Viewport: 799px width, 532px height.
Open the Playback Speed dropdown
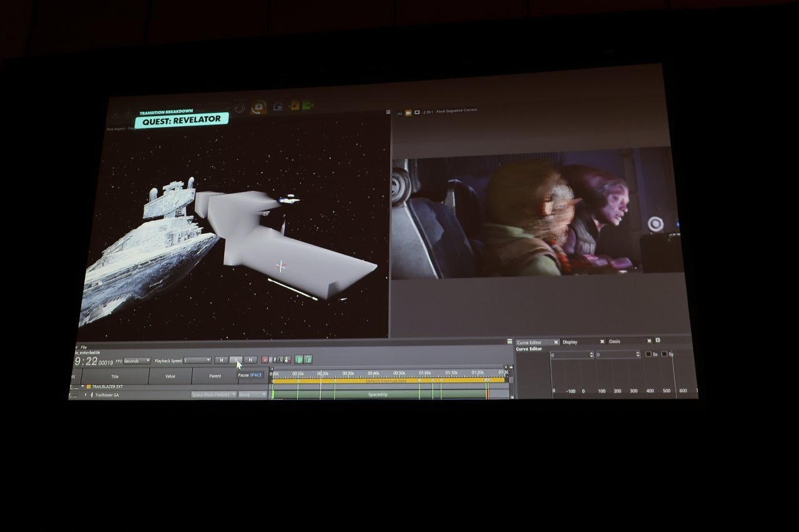(198, 360)
